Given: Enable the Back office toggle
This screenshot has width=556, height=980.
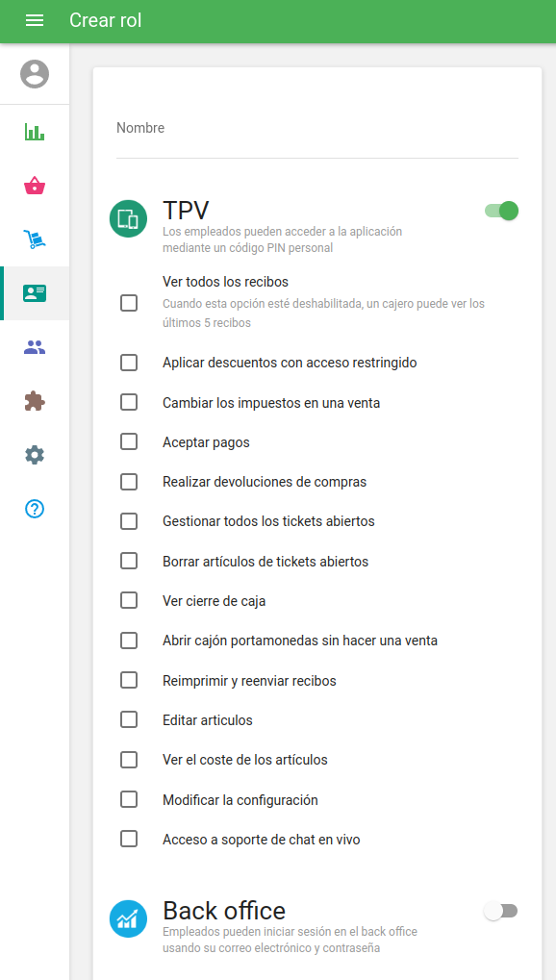Looking at the screenshot, I should point(500,910).
